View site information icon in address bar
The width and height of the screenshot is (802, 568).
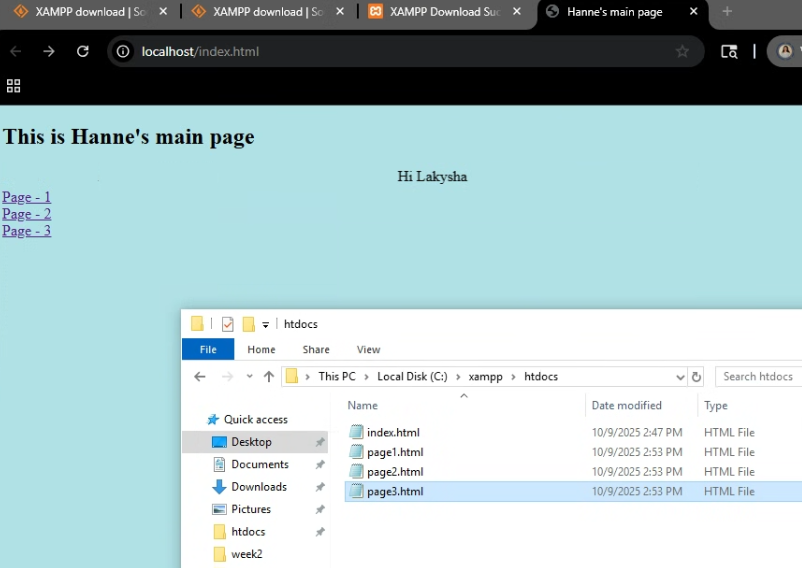[x=124, y=51]
